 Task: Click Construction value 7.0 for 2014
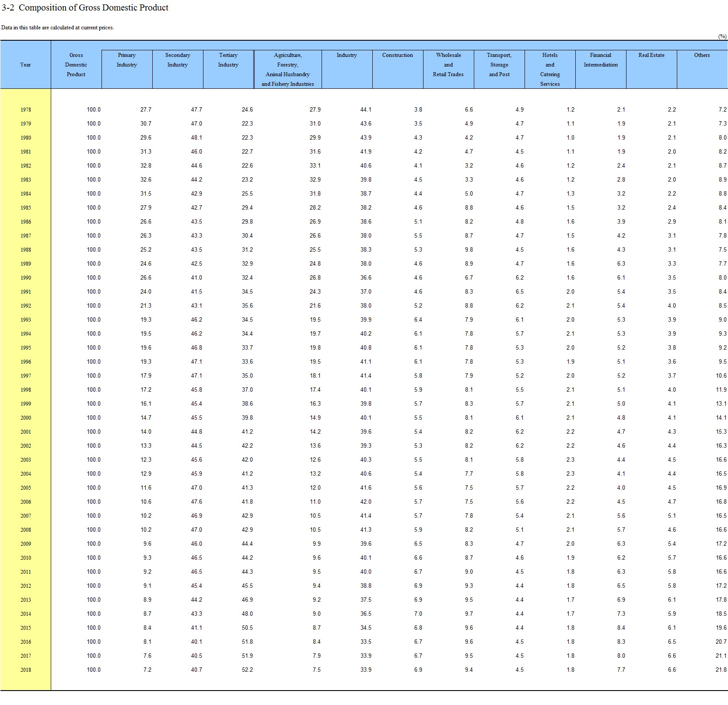(x=418, y=614)
